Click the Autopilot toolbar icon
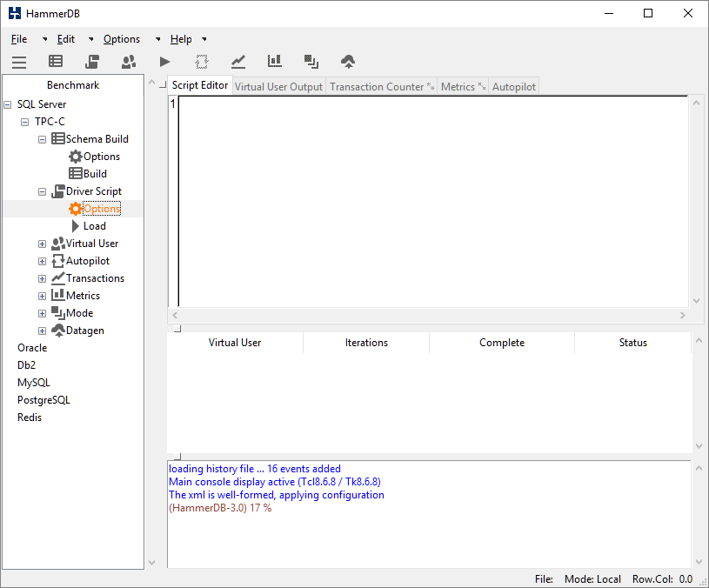Screen dimensions: 709x588 point(202,62)
